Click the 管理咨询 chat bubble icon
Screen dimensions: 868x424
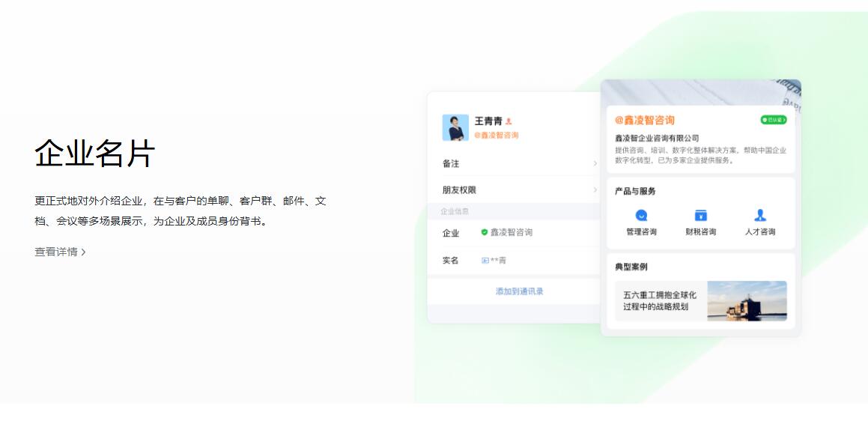click(x=641, y=215)
